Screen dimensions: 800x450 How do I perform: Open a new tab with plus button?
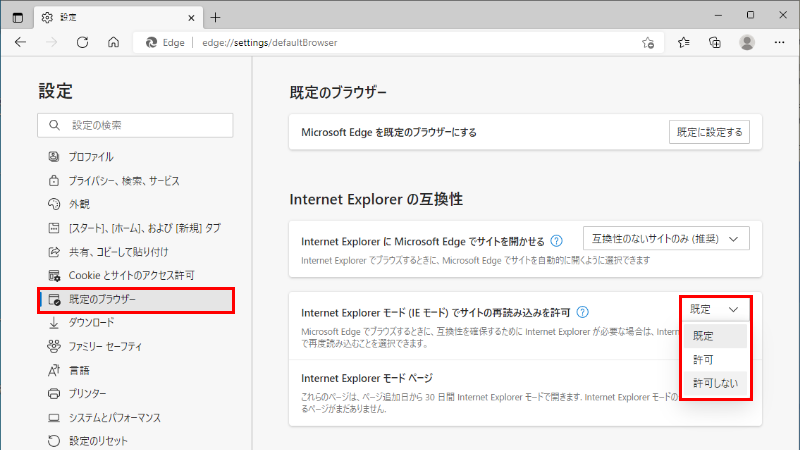[215, 17]
